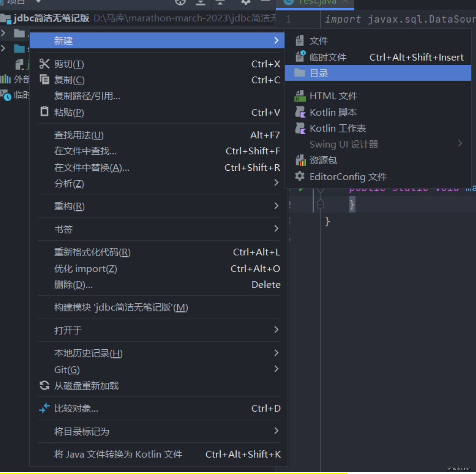Image resolution: width=476 pixels, height=474 pixels.
Task: Click the copy icon beside 复制(C)
Action: tap(44, 79)
